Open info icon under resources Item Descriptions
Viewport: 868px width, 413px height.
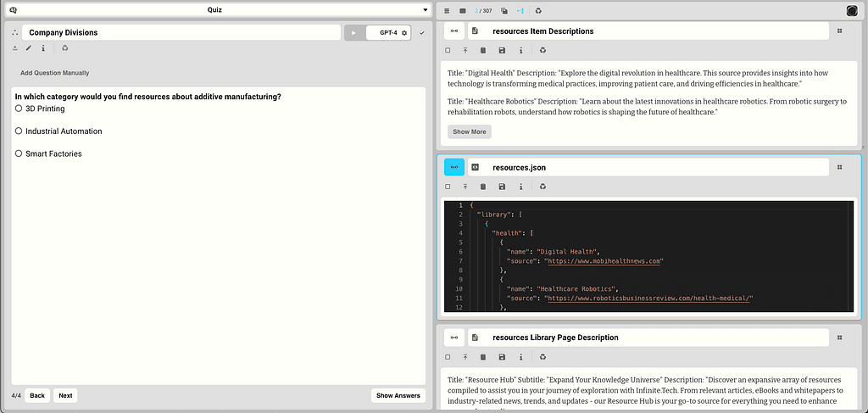(521, 50)
